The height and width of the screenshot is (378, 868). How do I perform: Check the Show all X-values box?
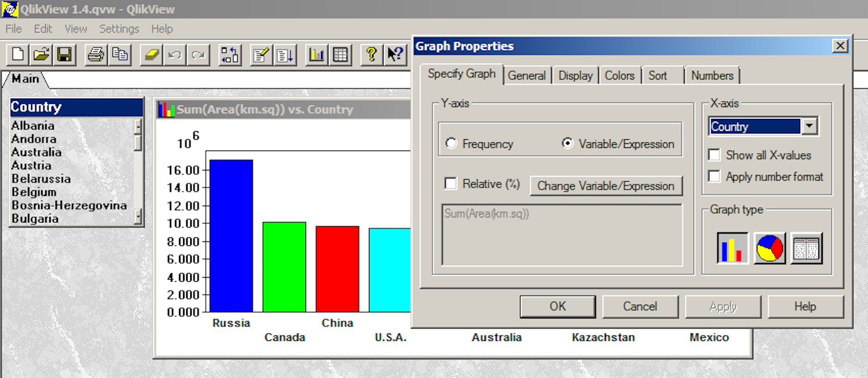tap(714, 155)
